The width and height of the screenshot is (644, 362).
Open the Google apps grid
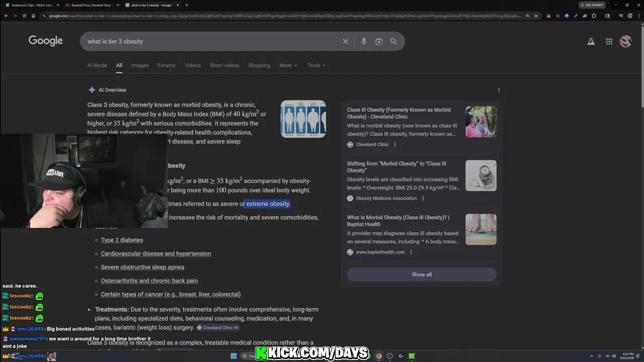click(609, 41)
